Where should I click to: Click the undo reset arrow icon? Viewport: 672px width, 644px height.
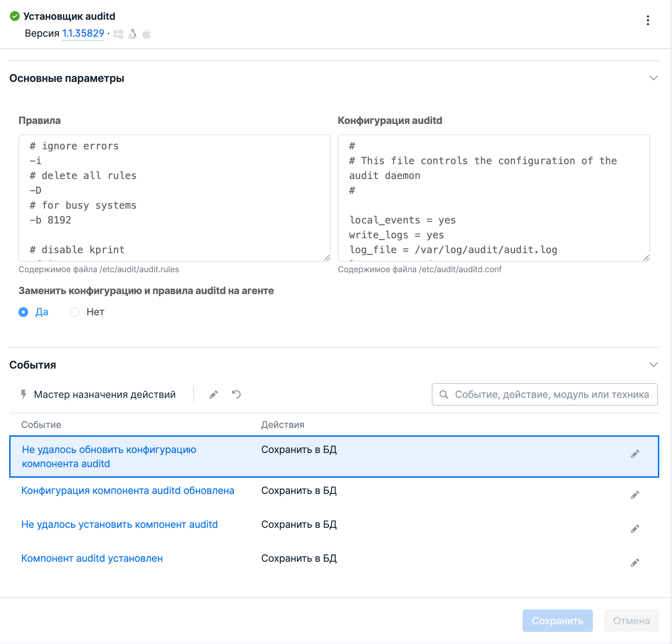click(x=236, y=394)
